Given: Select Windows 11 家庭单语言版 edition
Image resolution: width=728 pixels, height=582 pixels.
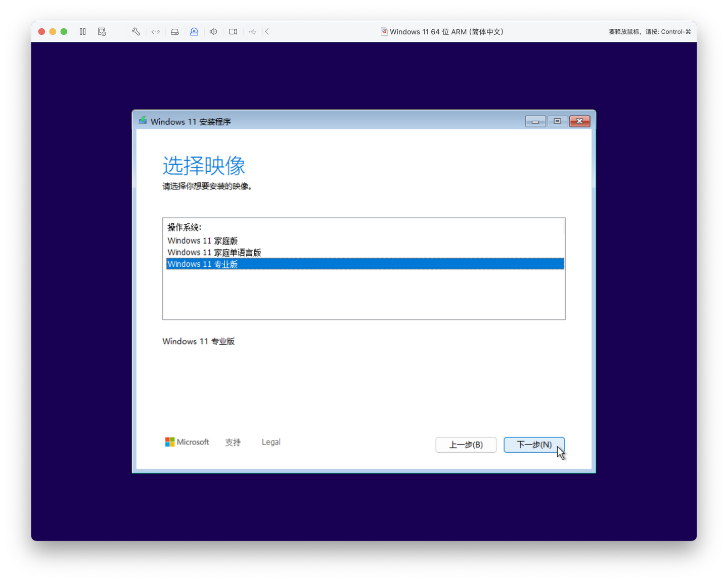Looking at the screenshot, I should tap(365, 252).
